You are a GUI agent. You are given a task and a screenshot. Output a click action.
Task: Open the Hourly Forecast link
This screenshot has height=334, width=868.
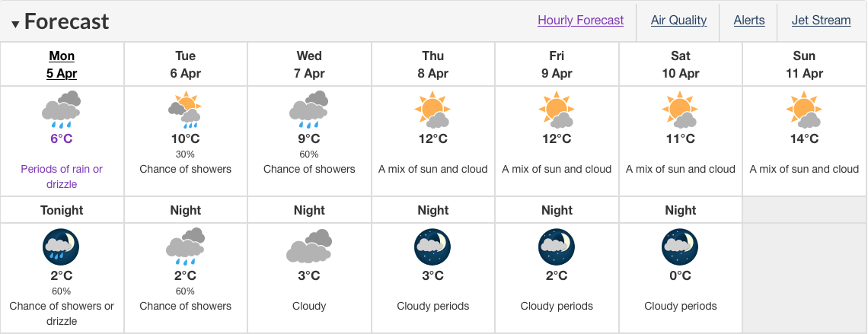click(x=580, y=21)
